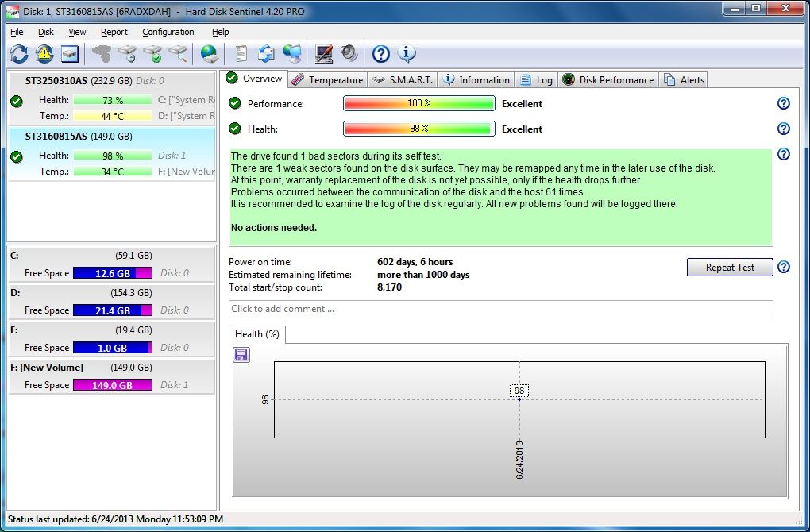Click the total start/stop count value 8,170
Image resolution: width=810 pixels, height=532 pixels.
point(389,287)
